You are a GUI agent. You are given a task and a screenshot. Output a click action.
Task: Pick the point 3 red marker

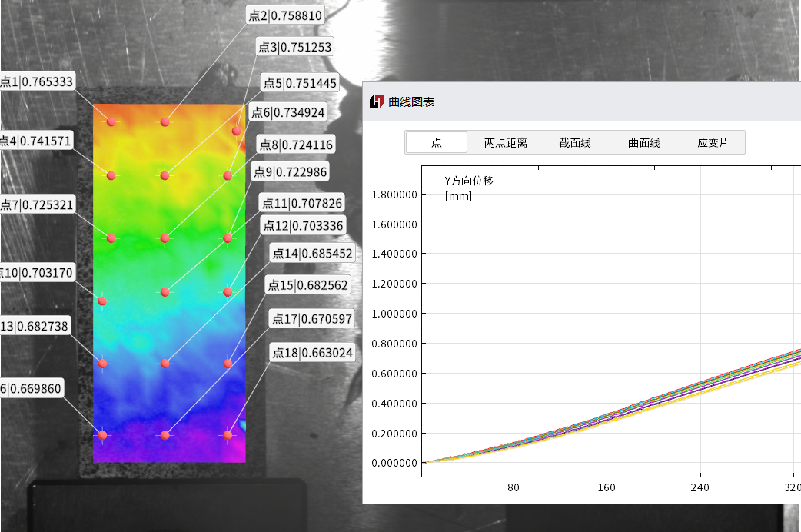(x=237, y=131)
